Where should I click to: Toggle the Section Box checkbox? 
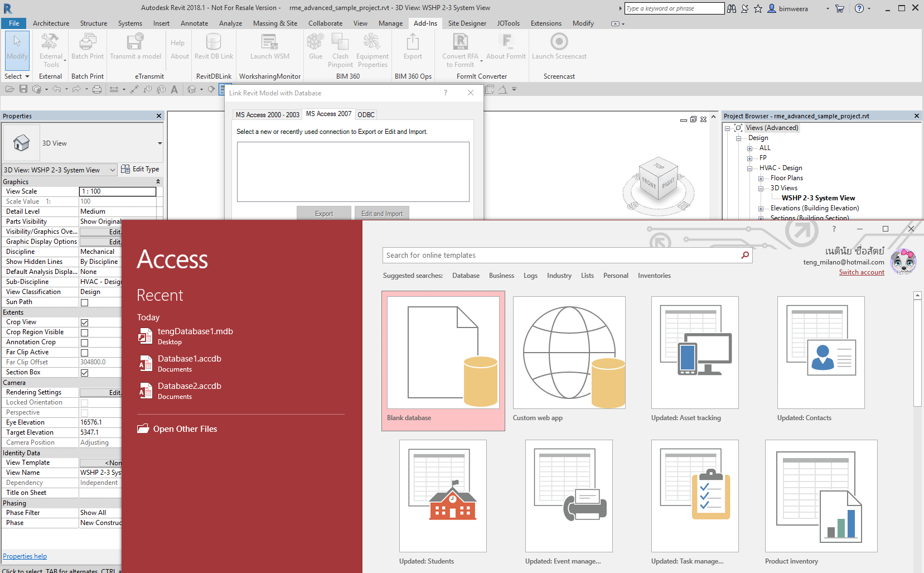[x=85, y=373]
